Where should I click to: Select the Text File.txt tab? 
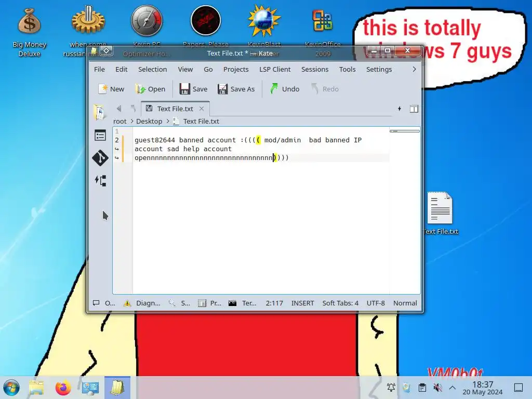click(x=175, y=109)
